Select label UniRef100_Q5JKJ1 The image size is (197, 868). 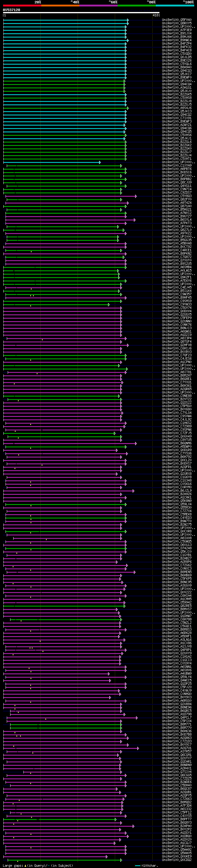[177, 139]
